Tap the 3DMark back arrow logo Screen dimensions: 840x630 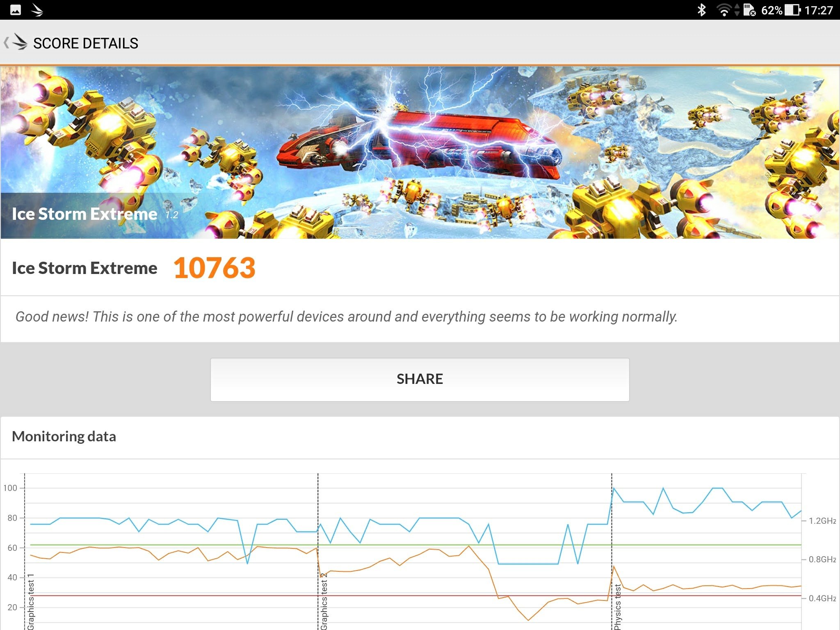pyautogui.click(x=16, y=42)
